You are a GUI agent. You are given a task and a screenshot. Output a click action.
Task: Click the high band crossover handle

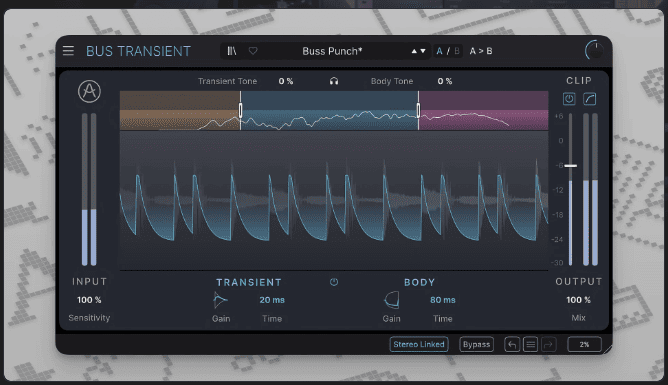(418, 110)
